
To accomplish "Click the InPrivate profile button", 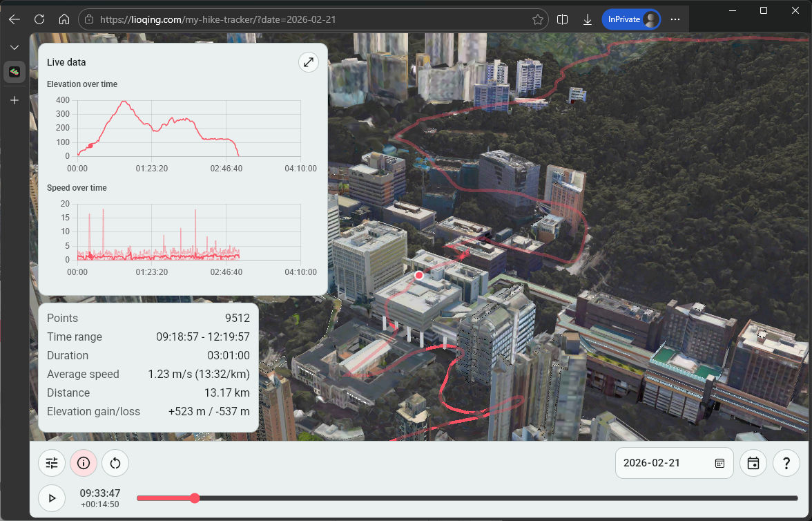I will coord(630,19).
